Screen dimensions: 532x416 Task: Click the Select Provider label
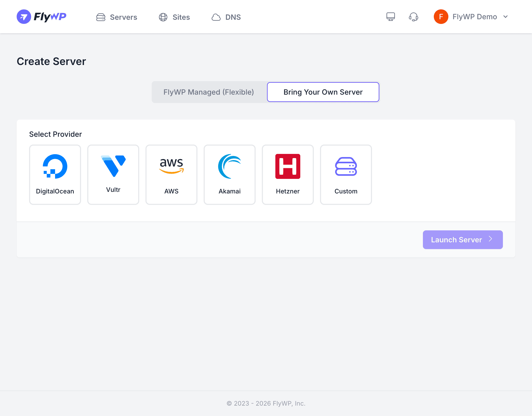pyautogui.click(x=56, y=134)
